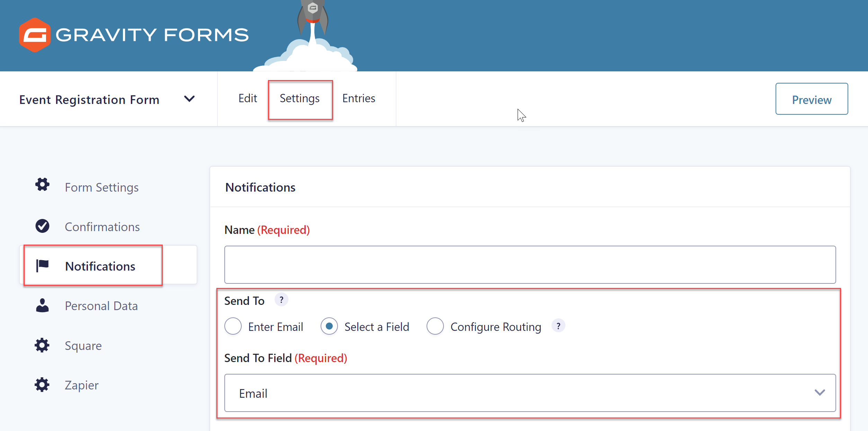Click the Confirmations checkmark icon
Viewport: 868px width, 431px height.
tap(42, 226)
